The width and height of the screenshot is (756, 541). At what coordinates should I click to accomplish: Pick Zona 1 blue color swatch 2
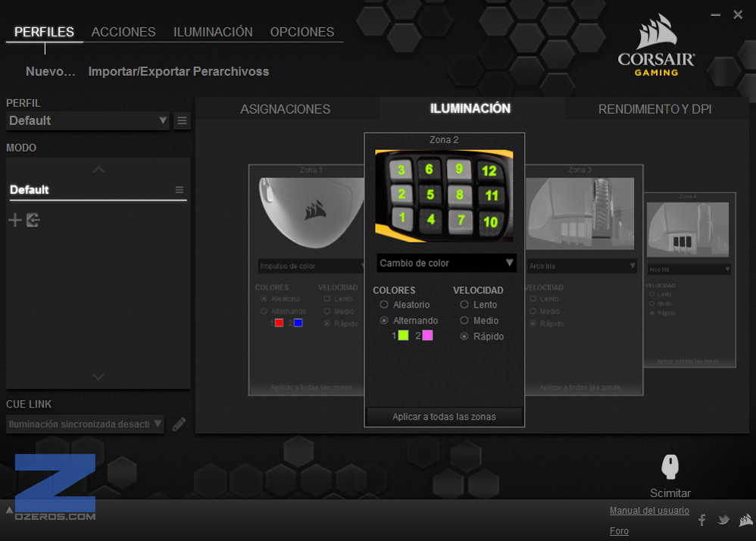pyautogui.click(x=298, y=323)
